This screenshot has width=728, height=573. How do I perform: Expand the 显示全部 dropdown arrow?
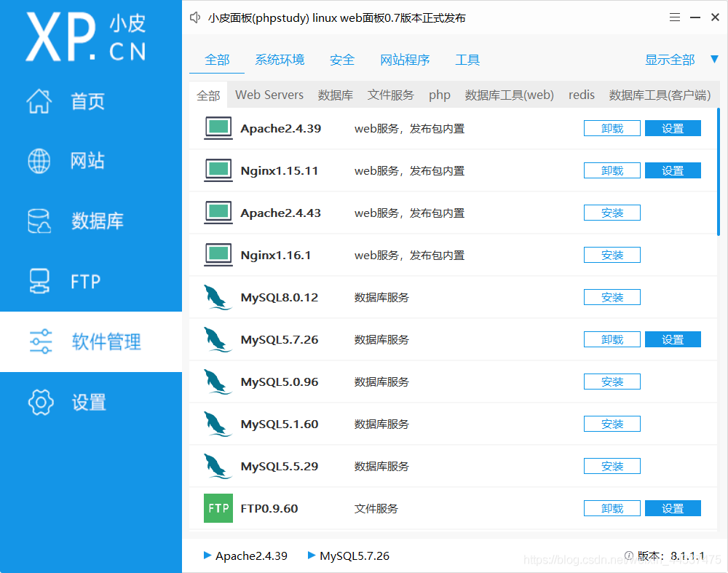pos(714,60)
